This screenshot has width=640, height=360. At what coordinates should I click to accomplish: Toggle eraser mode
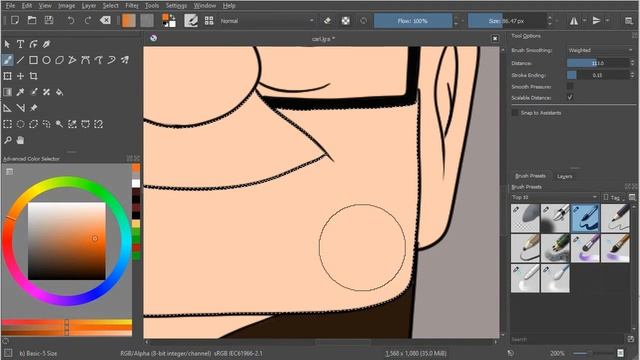pos(327,20)
